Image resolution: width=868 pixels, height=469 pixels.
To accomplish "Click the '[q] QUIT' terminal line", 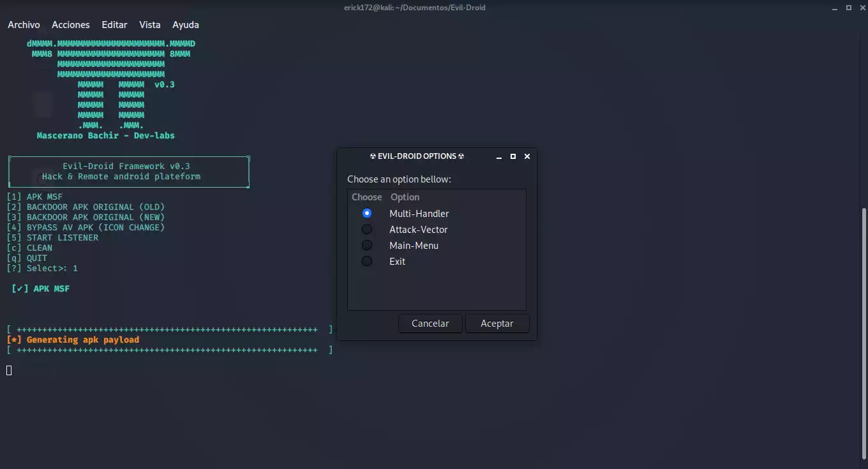I will pos(27,258).
